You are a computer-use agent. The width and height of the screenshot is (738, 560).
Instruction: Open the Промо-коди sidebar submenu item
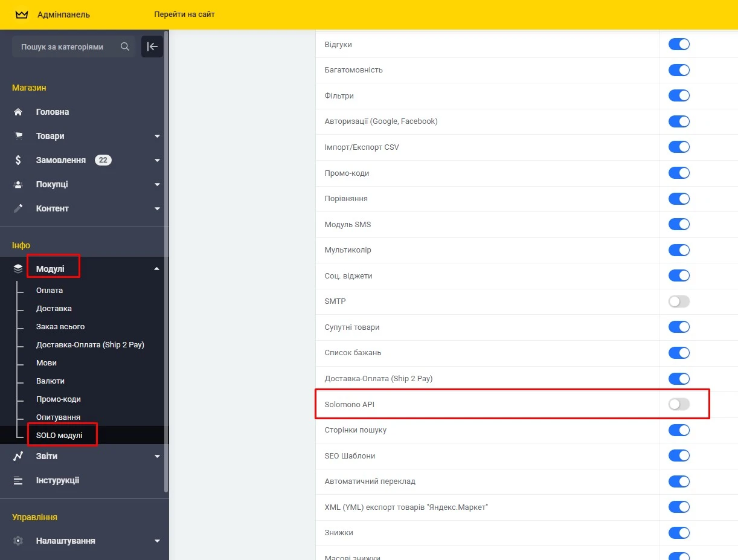pyautogui.click(x=58, y=399)
